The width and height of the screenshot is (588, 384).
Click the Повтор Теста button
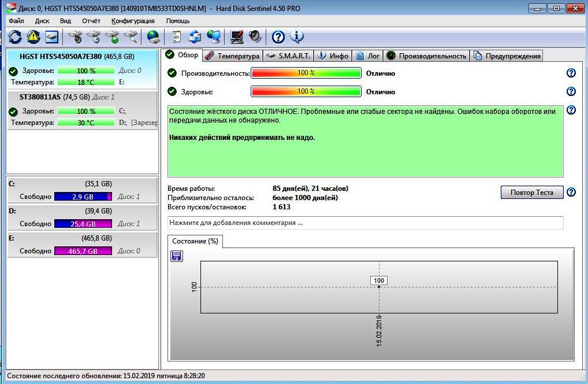[x=532, y=192]
